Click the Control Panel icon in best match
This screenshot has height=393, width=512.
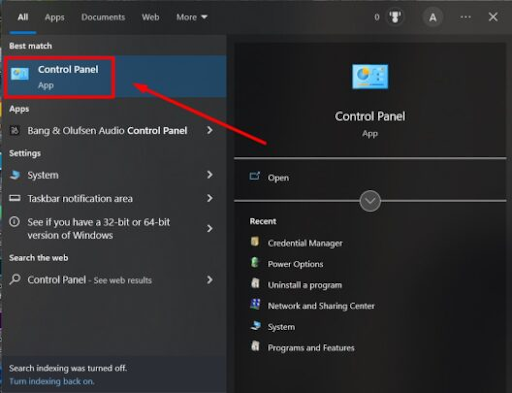click(x=20, y=74)
